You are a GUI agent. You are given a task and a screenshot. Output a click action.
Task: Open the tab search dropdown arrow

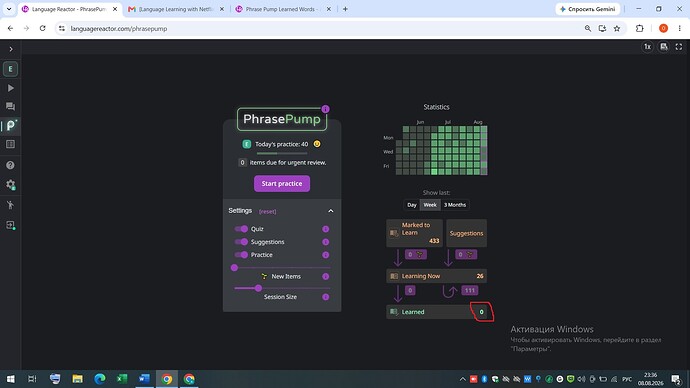click(x=9, y=9)
